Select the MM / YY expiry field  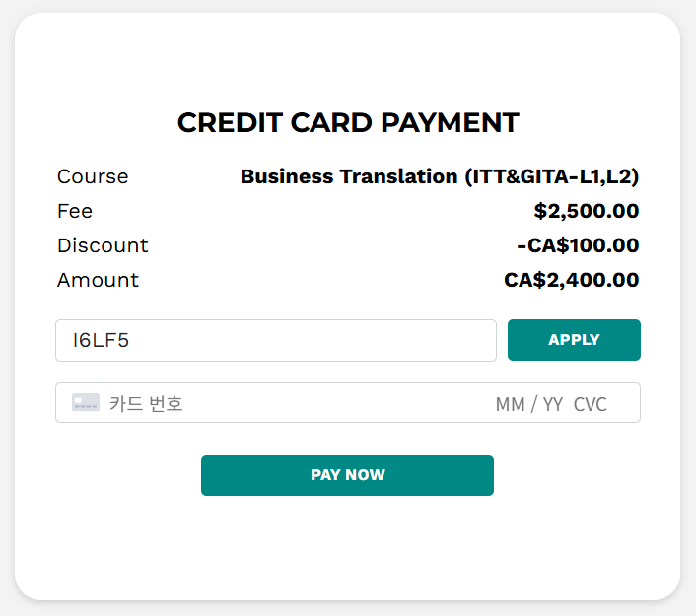coord(528,404)
